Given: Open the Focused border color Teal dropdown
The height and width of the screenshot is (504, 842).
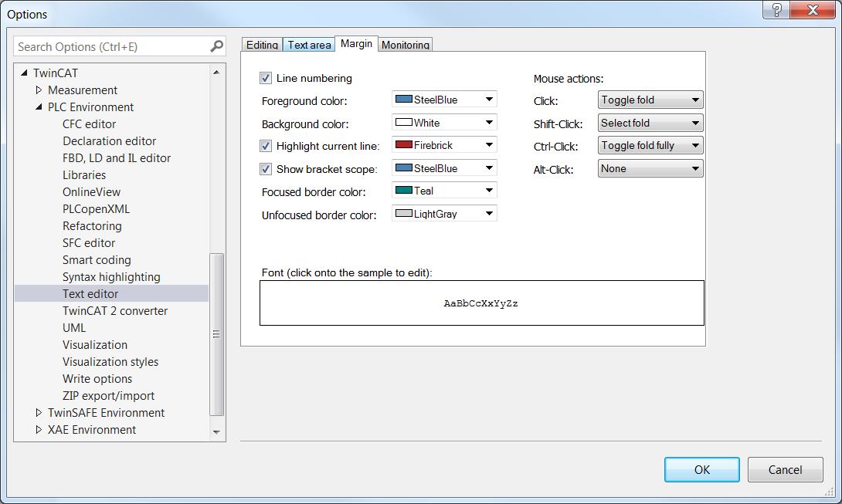Looking at the screenshot, I should tap(444, 191).
